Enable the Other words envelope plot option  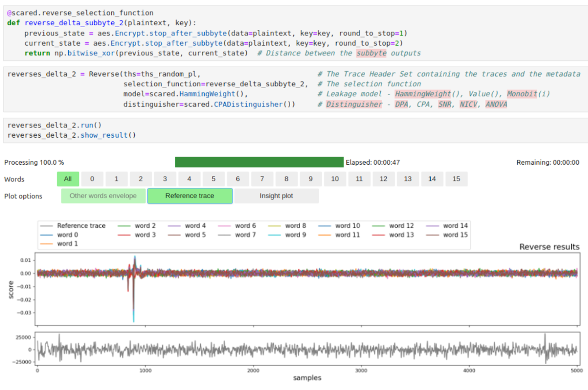click(x=103, y=196)
